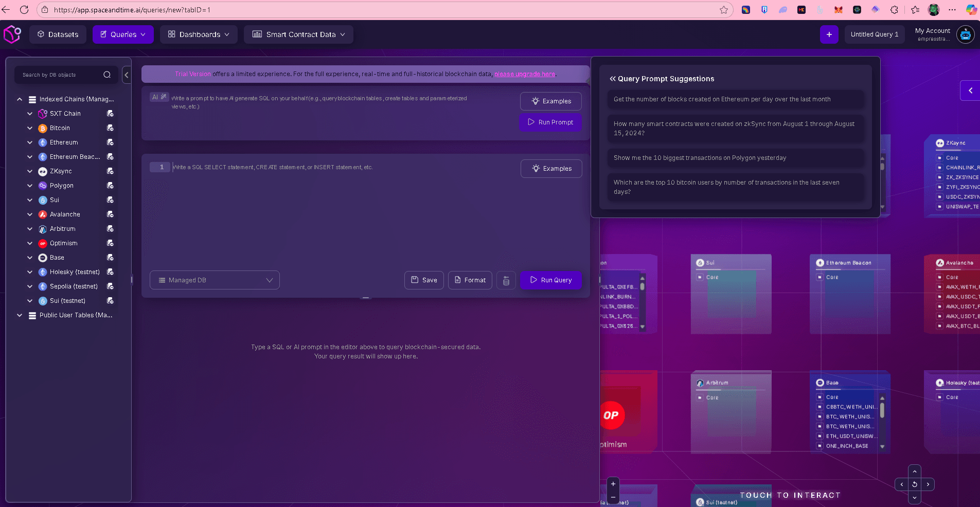980x507 pixels.
Task: Click the document icon next to Optimism
Action: click(x=110, y=243)
